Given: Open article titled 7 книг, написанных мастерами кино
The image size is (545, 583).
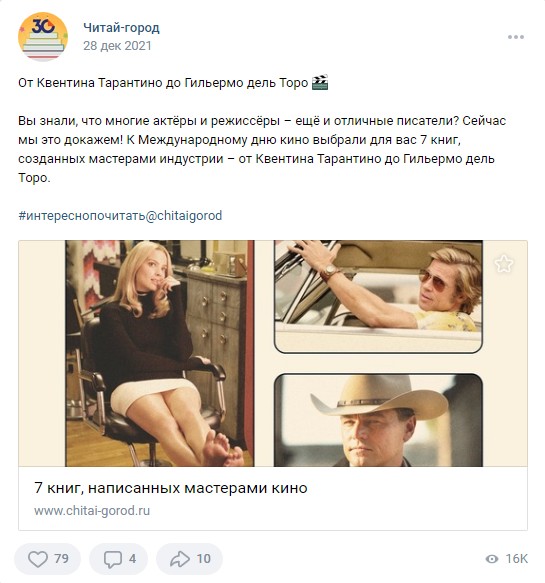Looking at the screenshot, I should pos(171,488).
